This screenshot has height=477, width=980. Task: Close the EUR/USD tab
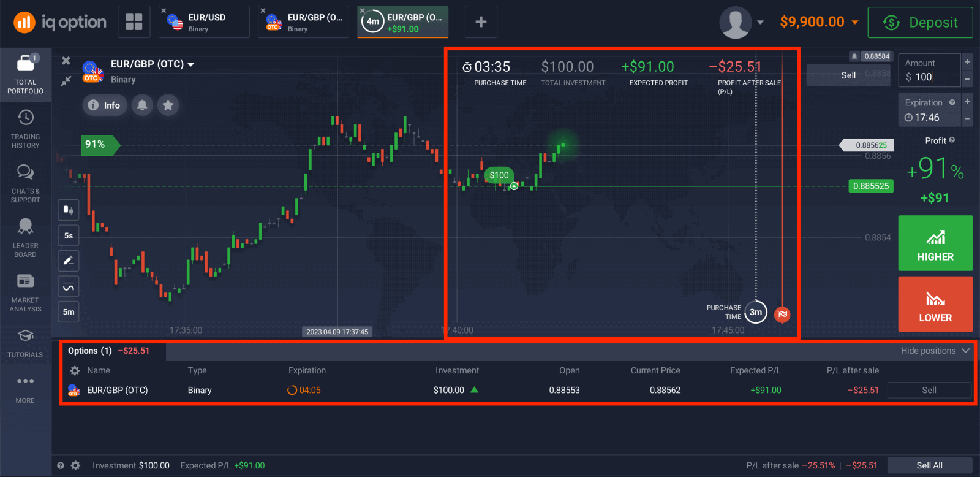[164, 10]
